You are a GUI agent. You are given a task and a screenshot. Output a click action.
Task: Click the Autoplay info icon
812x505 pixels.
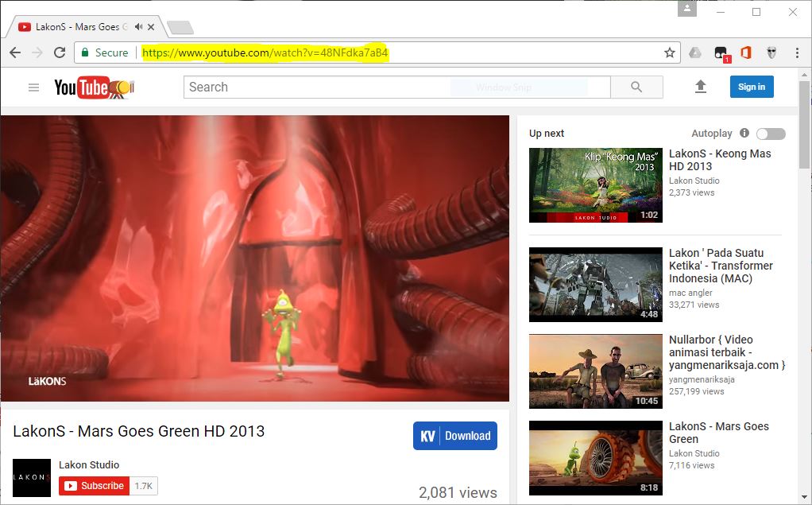(x=744, y=133)
